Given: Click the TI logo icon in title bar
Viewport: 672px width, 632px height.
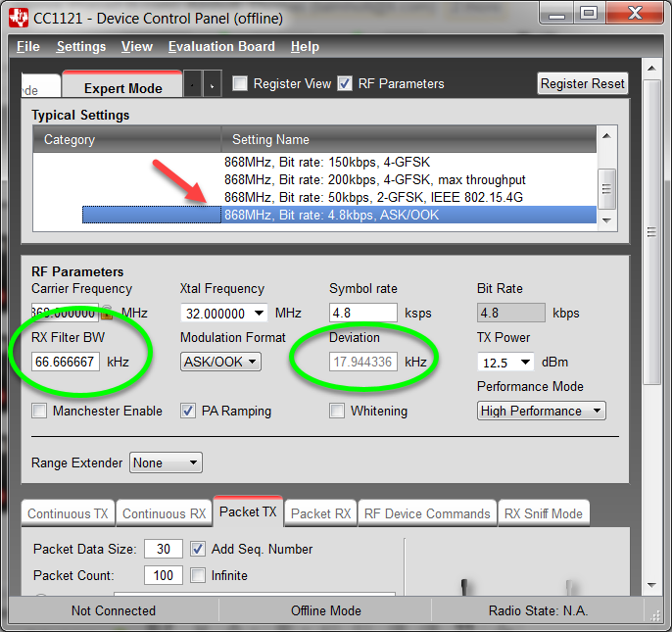Looking at the screenshot, I should (19, 18).
